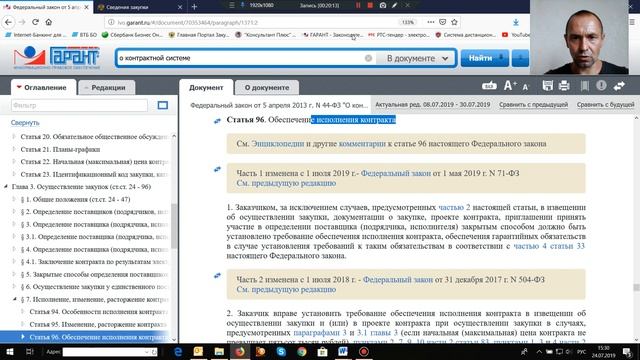Open the search scope dropdown 'В документе'
The height and width of the screenshot is (360, 640).
[417, 58]
